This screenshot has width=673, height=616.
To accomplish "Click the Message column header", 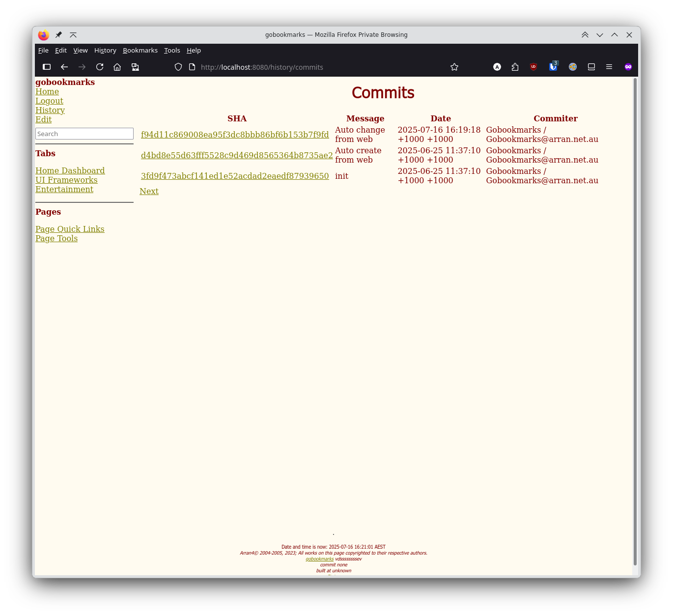I will pyautogui.click(x=365, y=118).
